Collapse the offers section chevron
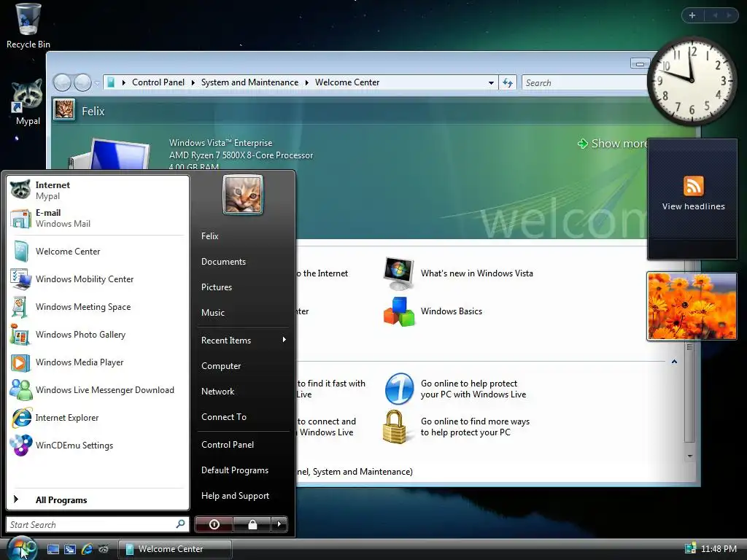Viewport: 747px width, 560px height. click(x=674, y=362)
